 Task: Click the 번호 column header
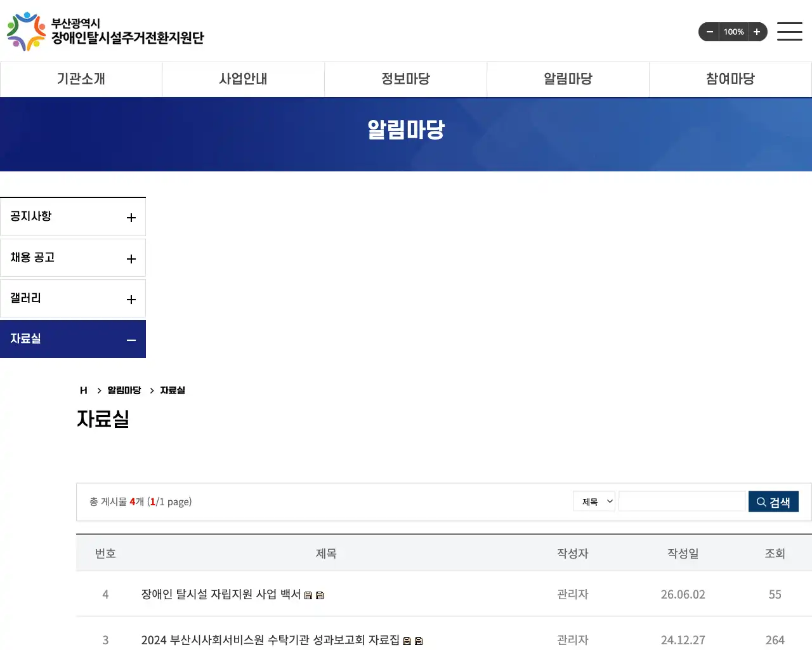[105, 554]
